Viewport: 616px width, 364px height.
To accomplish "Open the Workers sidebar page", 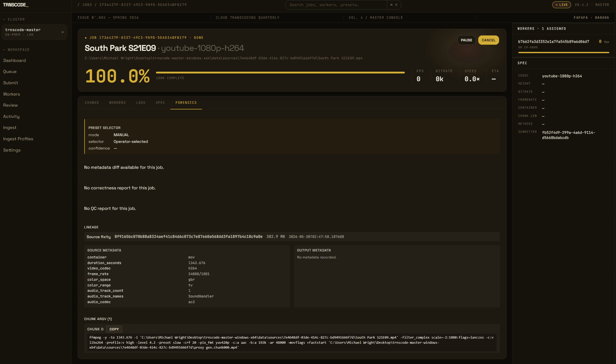I will point(12,94).
